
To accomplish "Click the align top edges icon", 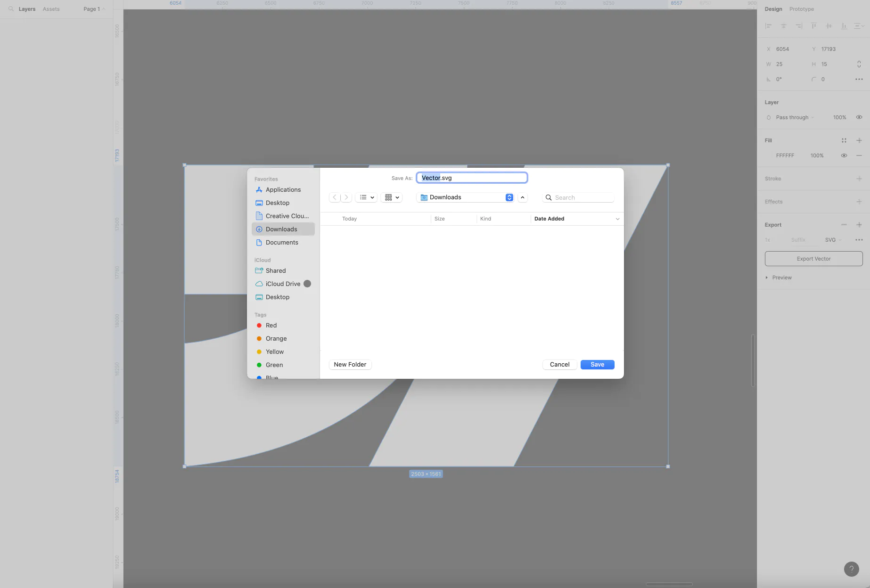I will pos(814,26).
